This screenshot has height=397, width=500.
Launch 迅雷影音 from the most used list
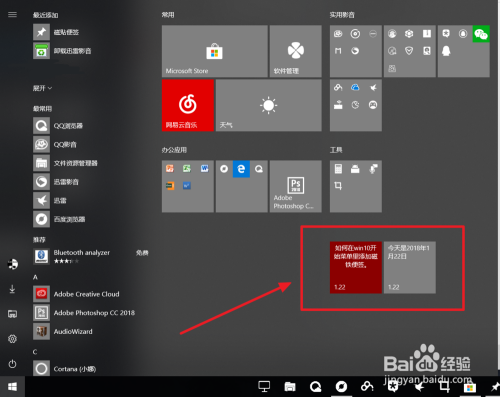click(x=56, y=182)
